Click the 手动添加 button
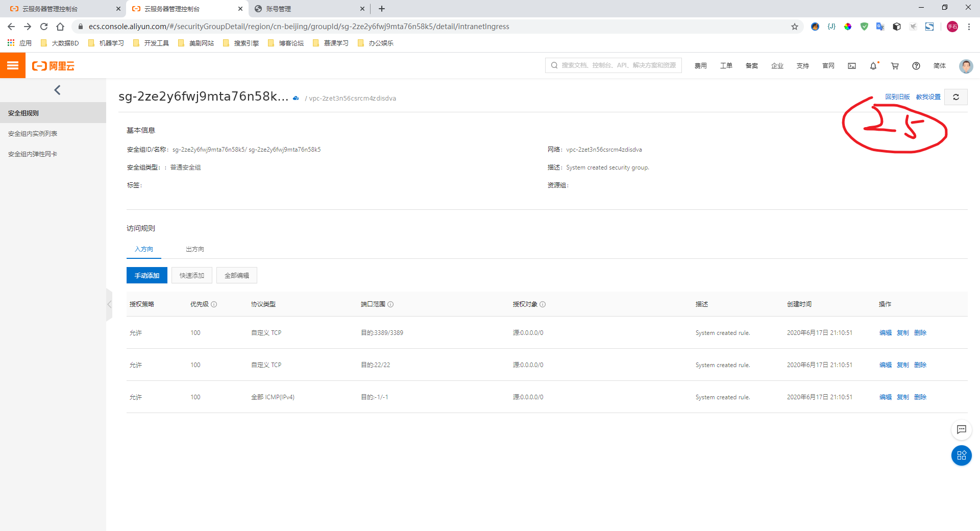 (147, 275)
